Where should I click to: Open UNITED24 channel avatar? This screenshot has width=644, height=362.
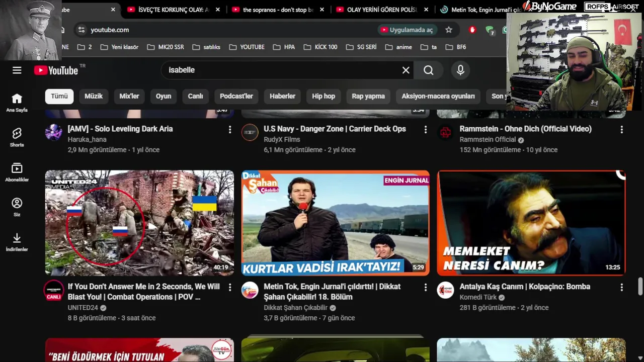(x=54, y=290)
